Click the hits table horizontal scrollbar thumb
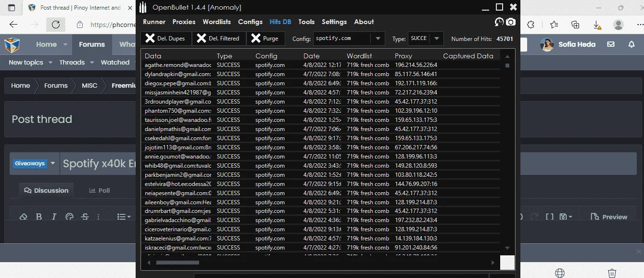The width and height of the screenshot is (644, 278). click(177, 263)
